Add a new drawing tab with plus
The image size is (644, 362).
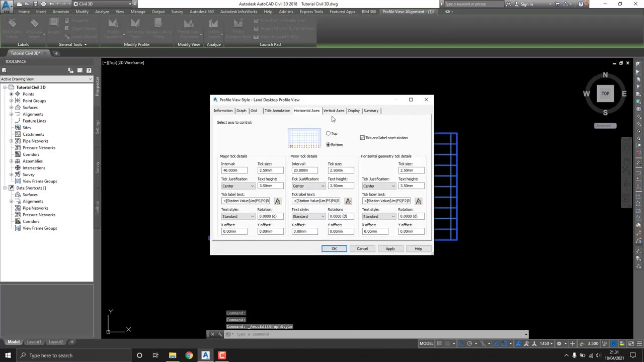point(56,53)
